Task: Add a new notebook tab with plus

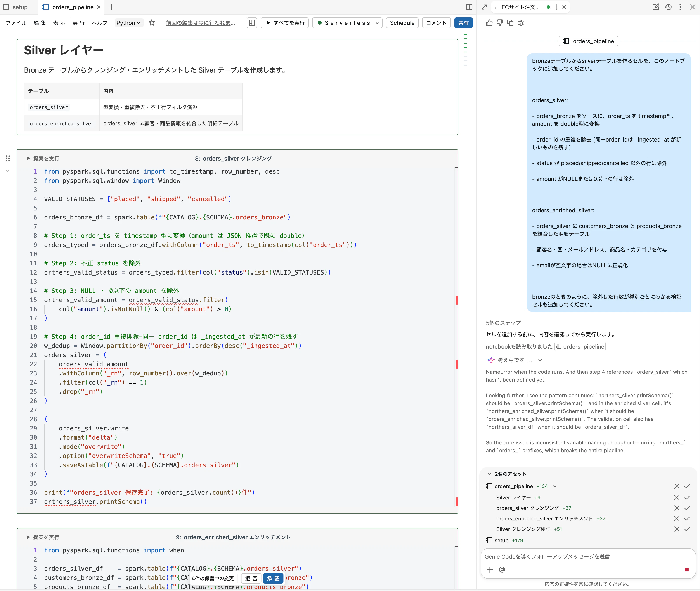Action: 112,7
